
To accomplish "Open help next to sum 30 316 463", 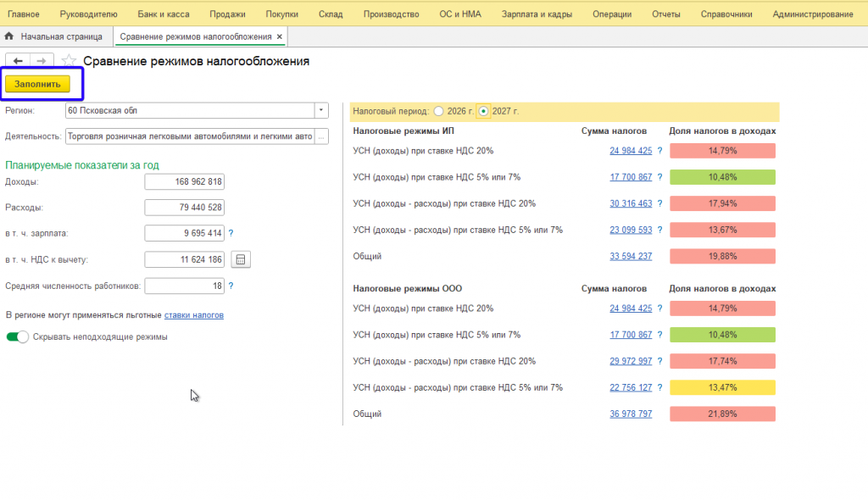I will (x=659, y=203).
